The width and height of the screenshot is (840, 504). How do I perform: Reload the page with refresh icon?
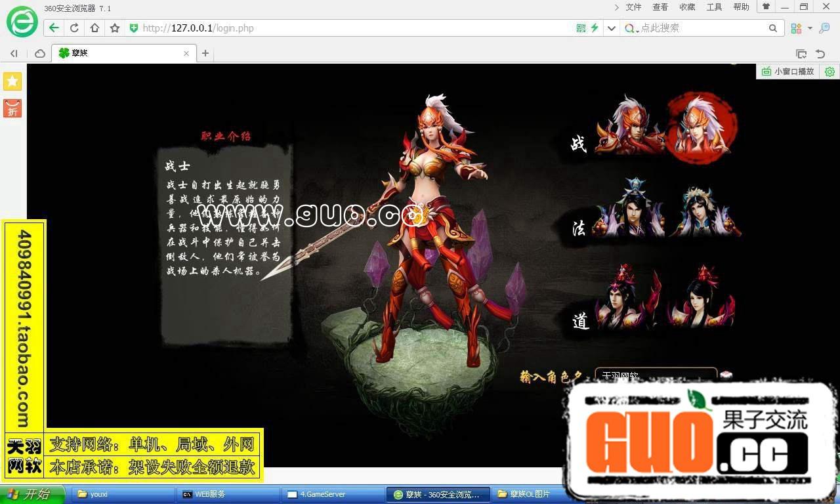tap(74, 28)
